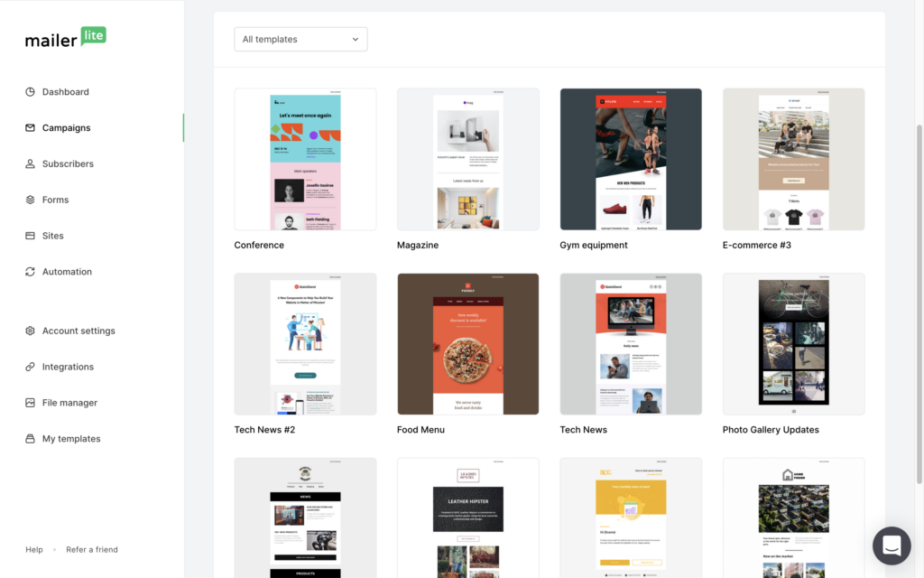This screenshot has width=924, height=578.
Task: Click the E-commerce #3 template title
Action: 757,245
